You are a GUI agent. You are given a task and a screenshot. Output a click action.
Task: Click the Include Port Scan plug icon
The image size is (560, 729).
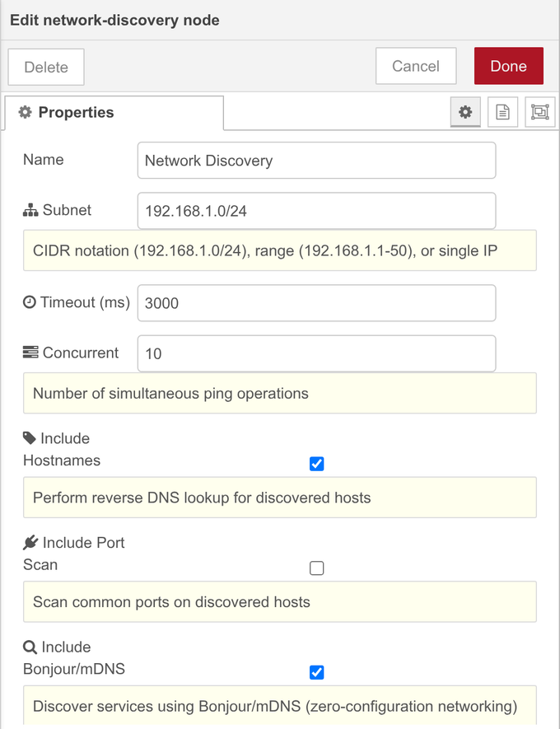point(30,542)
